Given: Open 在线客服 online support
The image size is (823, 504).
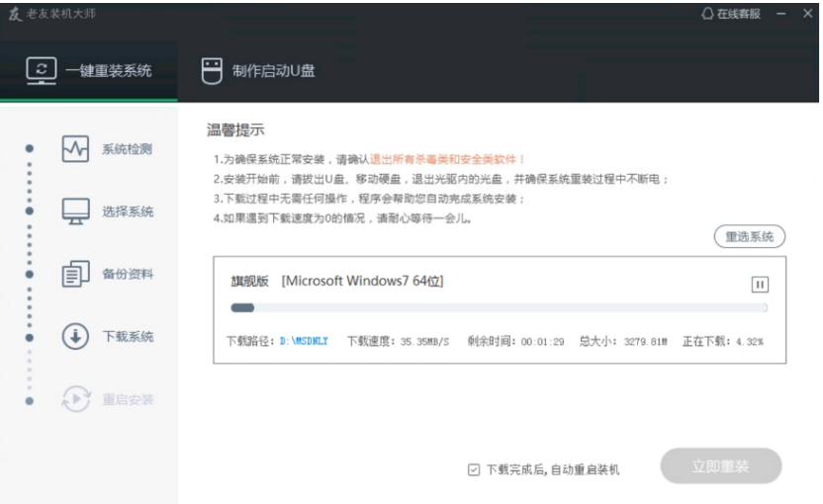Looking at the screenshot, I should tap(731, 14).
